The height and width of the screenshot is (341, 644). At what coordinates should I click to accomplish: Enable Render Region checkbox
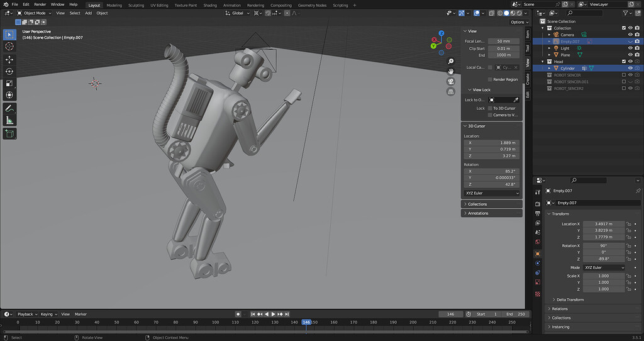(490, 79)
